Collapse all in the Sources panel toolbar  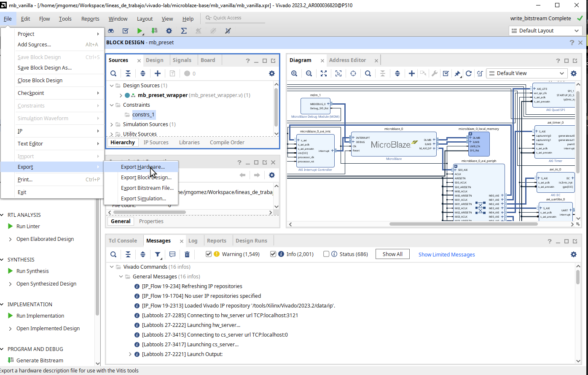[128, 73]
